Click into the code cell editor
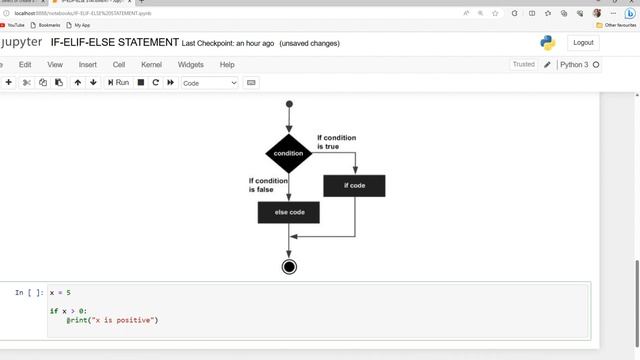 318,311
